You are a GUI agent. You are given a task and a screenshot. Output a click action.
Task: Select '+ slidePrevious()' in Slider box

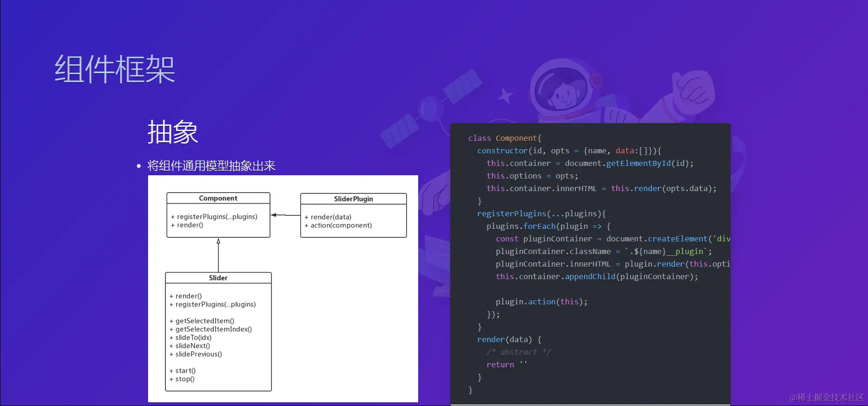[196, 354]
